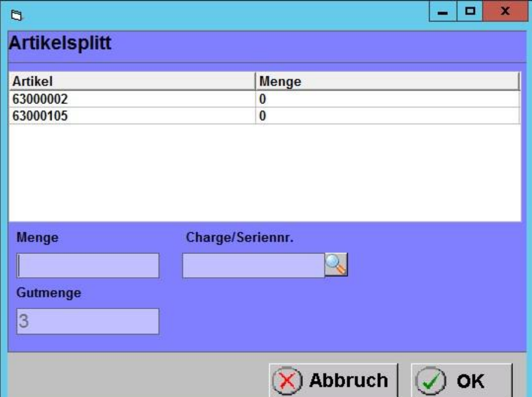Viewport: 532px width, 397px height.
Task: Focus the Menge input field
Action: click(x=88, y=266)
